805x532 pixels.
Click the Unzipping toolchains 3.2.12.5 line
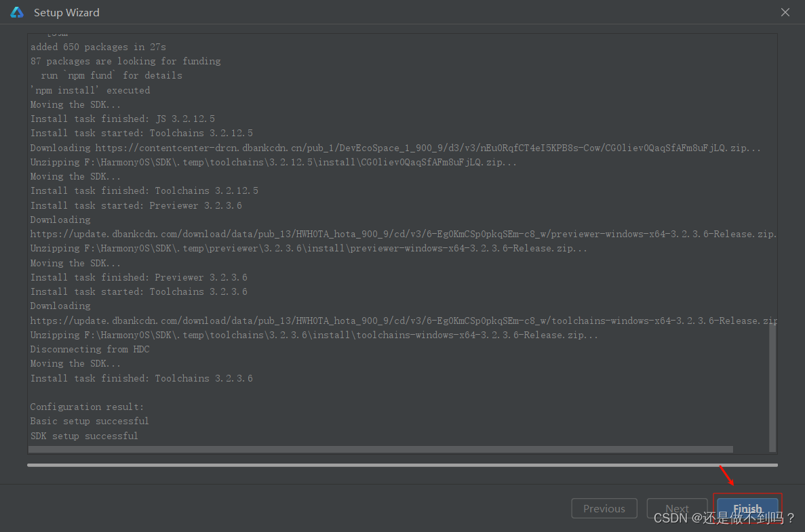point(273,162)
